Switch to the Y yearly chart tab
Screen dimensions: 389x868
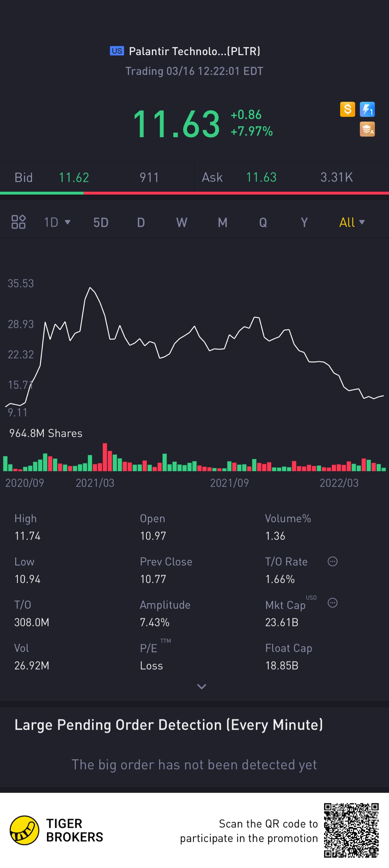click(304, 222)
